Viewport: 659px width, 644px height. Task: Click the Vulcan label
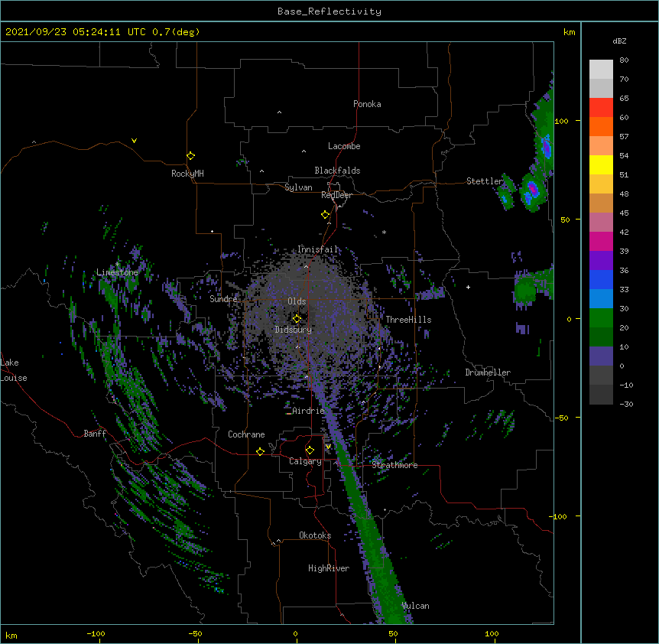tap(415, 606)
